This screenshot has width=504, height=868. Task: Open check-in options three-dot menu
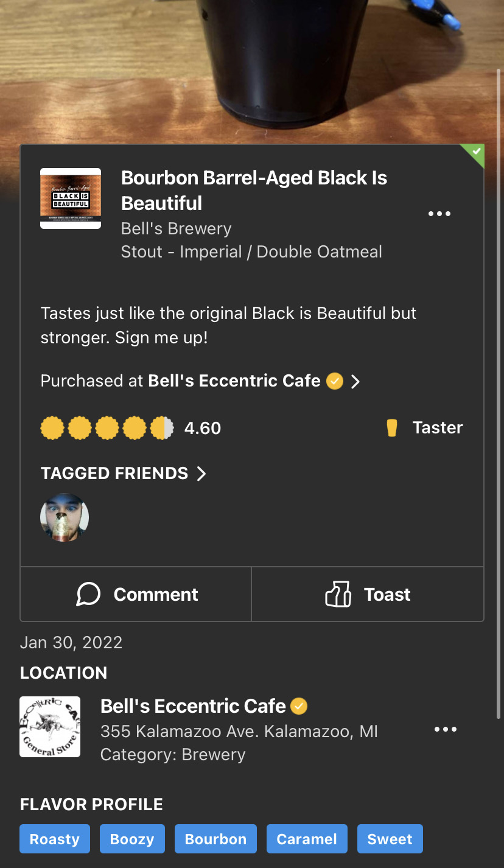pos(439,214)
